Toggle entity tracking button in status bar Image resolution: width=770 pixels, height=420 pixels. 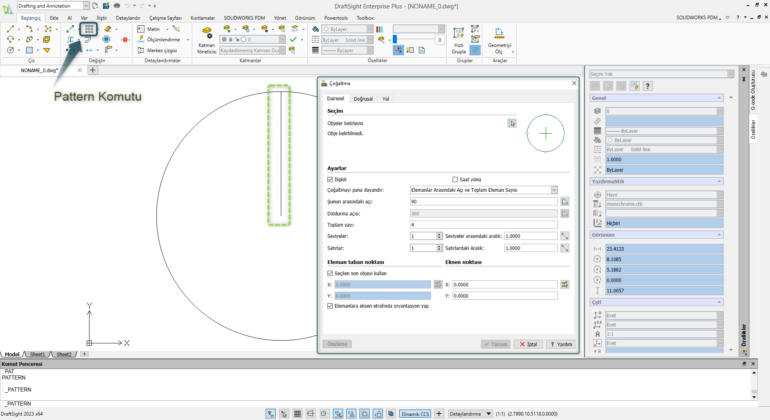pyautogui.click(x=351, y=414)
